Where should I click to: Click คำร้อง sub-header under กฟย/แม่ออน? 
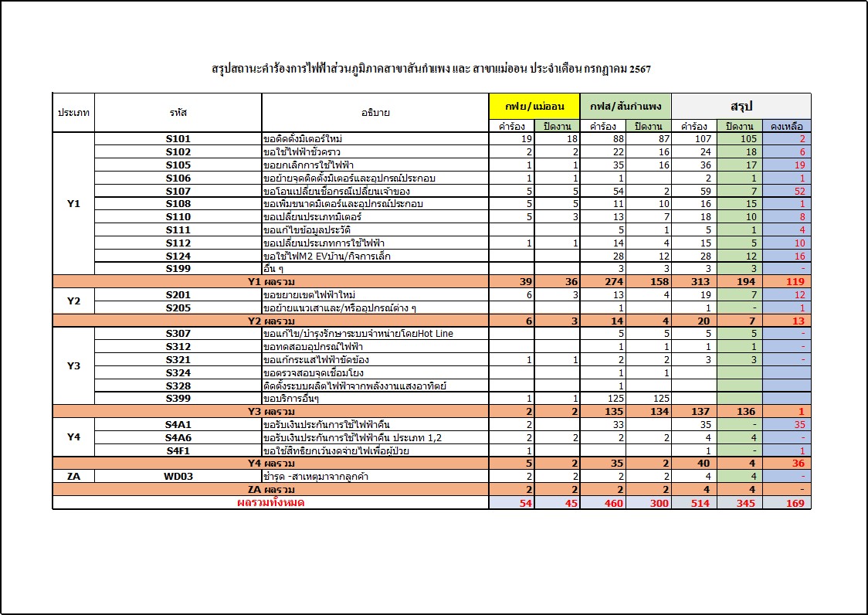[511, 126]
